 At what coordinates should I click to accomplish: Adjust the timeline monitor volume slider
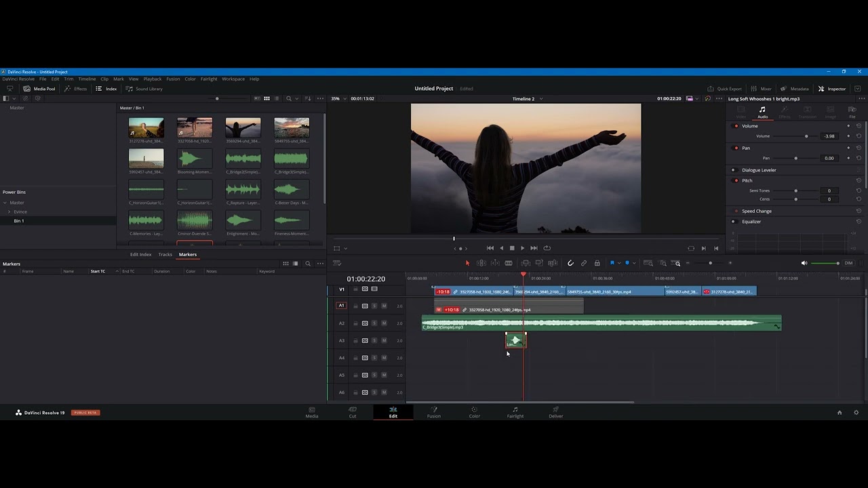tap(825, 263)
